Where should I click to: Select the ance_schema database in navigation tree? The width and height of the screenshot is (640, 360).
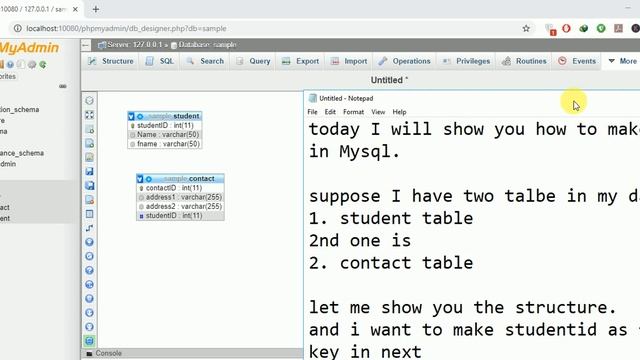pos(22,153)
